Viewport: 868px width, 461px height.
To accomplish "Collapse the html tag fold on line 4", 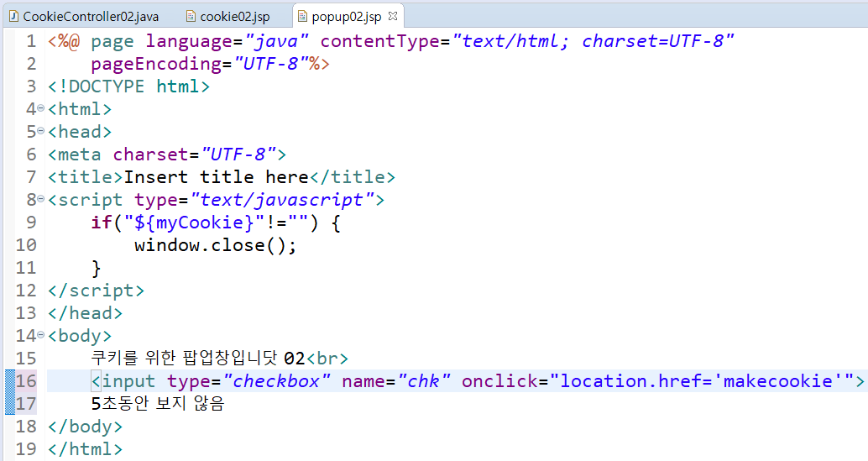I will (40, 108).
